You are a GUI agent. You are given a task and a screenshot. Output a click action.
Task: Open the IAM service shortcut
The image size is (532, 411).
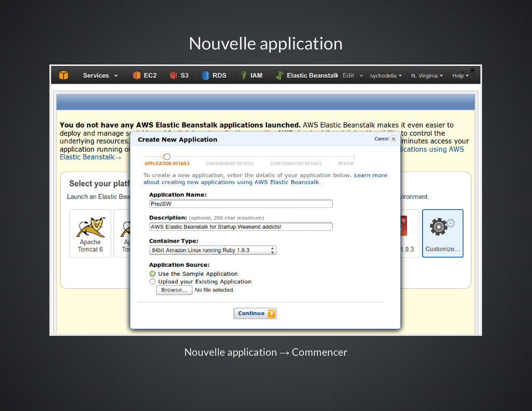(x=251, y=75)
